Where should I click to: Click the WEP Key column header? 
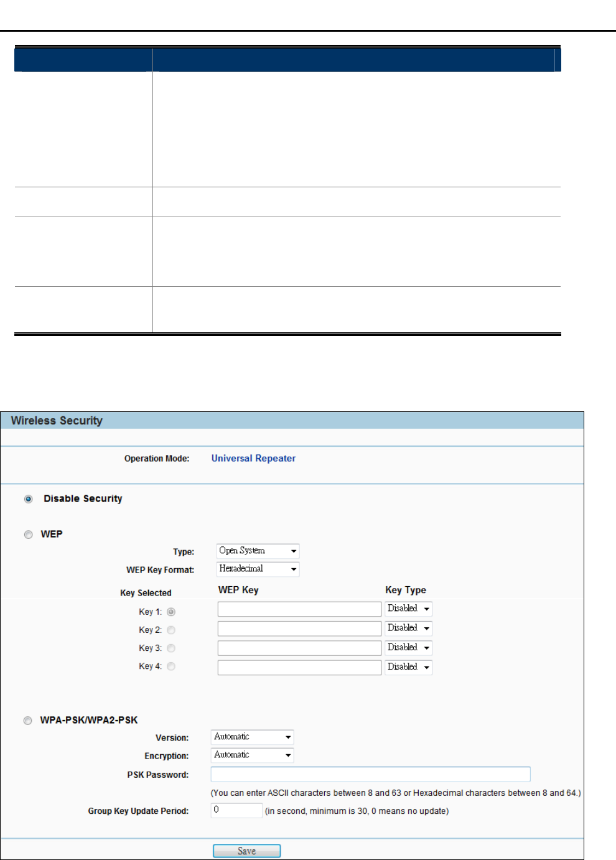point(238,590)
